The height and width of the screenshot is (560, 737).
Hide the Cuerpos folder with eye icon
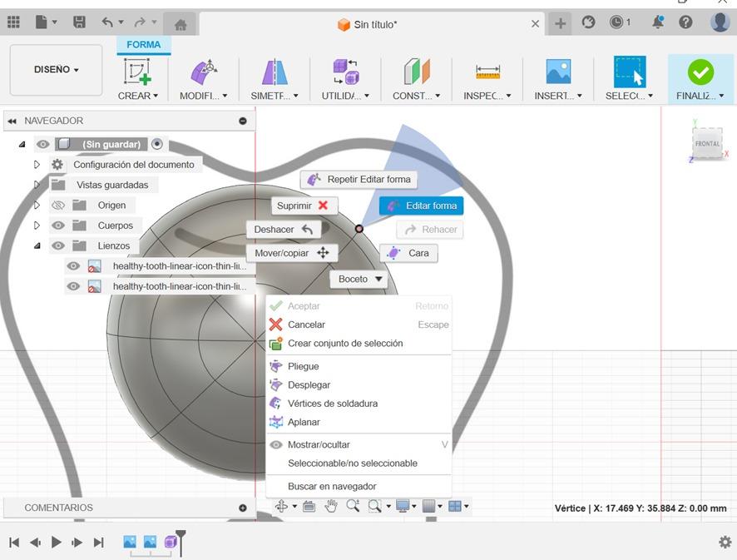[58, 225]
